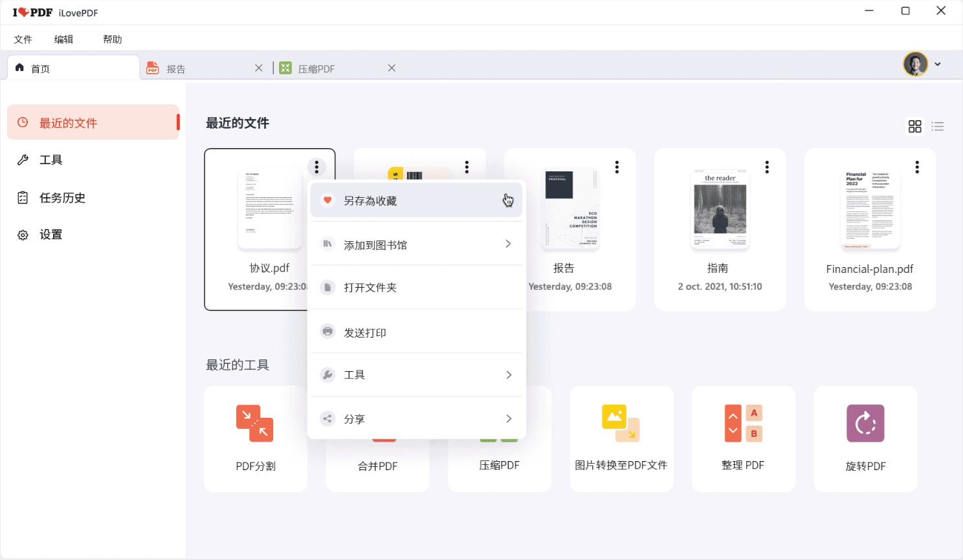Image resolution: width=963 pixels, height=560 pixels.
Task: Open the 图片转换至PDF文件 tool icon
Action: pos(621,424)
